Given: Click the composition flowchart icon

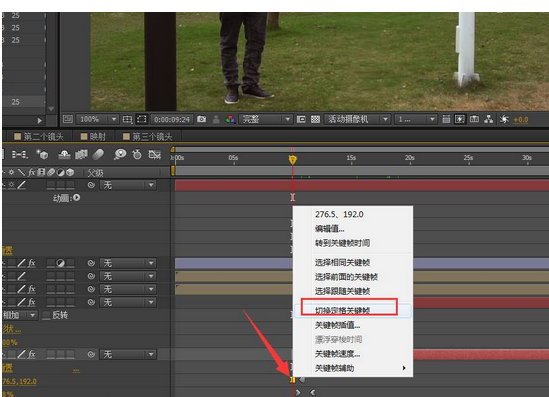Looking at the screenshot, I should (488, 119).
